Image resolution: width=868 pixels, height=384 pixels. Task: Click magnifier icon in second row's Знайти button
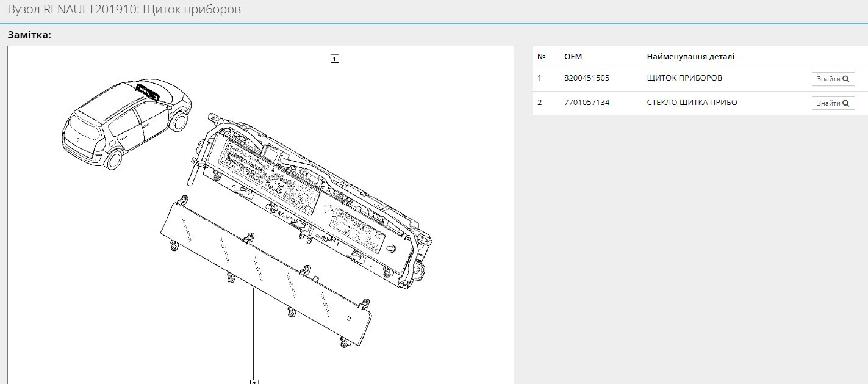[845, 103]
